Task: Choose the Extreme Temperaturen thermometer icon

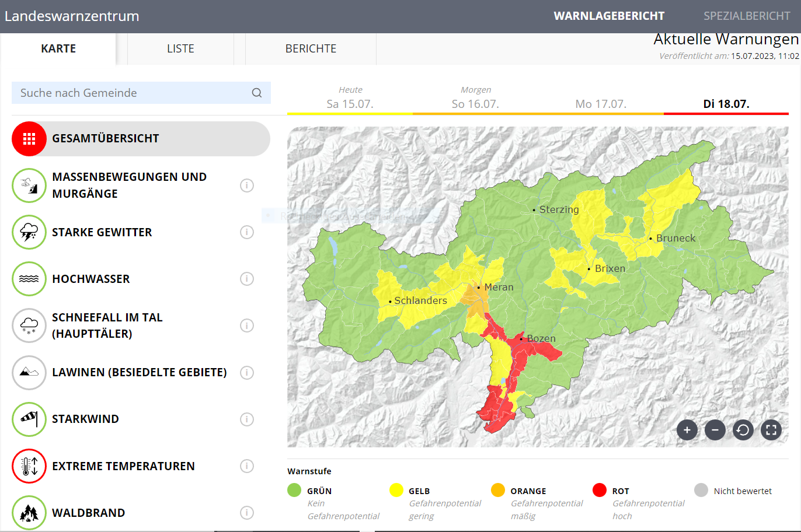Action: click(29, 466)
